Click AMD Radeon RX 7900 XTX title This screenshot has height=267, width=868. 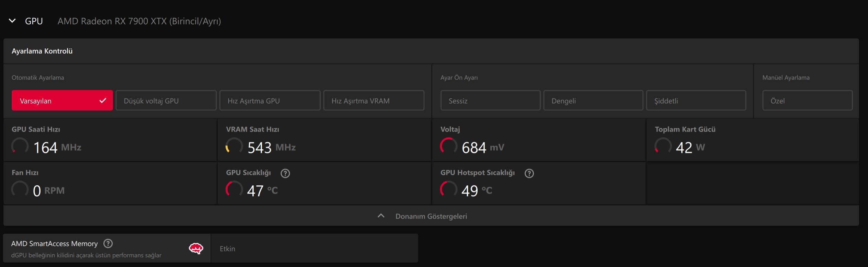point(139,21)
